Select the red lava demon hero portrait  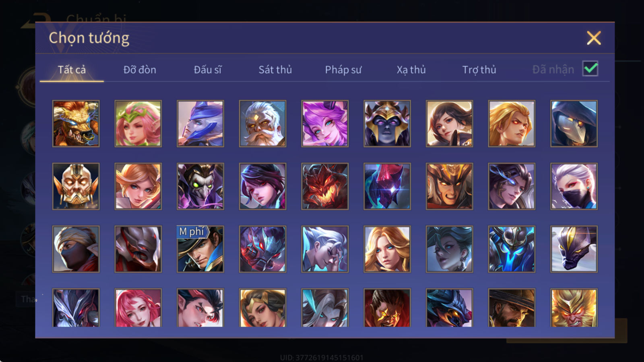coord(325,186)
